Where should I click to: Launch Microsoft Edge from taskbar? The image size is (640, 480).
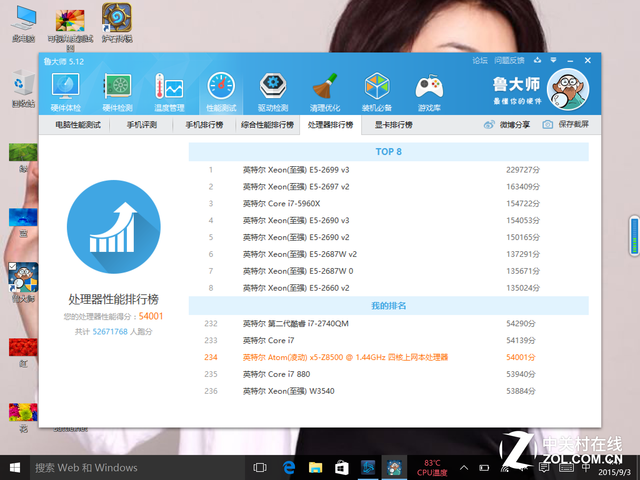click(x=289, y=468)
